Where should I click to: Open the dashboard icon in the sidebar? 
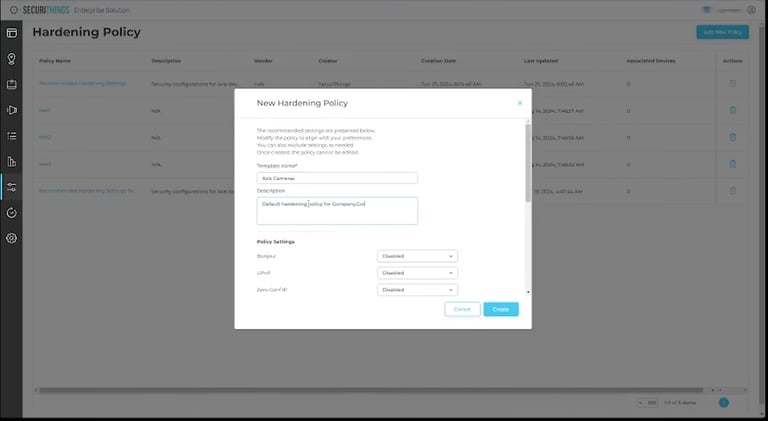11,33
